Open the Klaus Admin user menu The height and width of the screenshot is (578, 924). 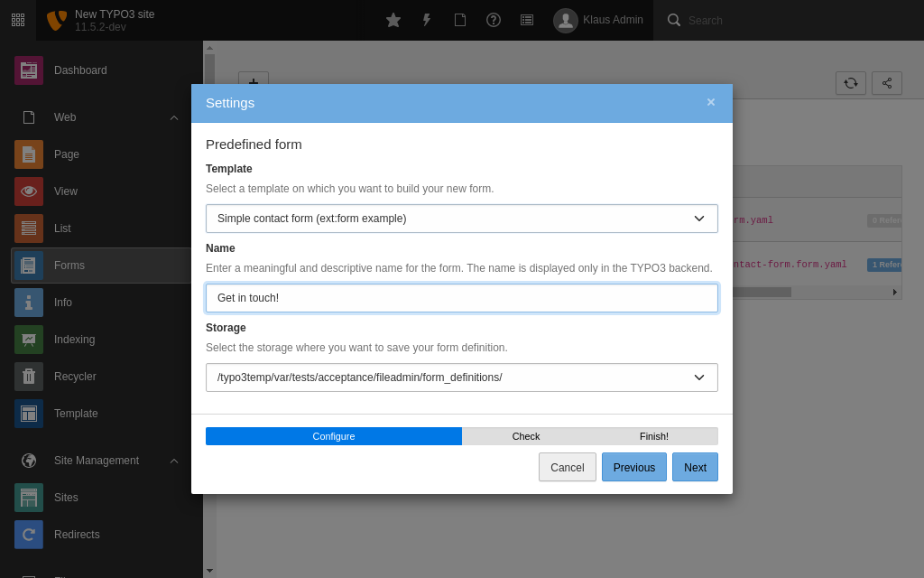click(599, 20)
